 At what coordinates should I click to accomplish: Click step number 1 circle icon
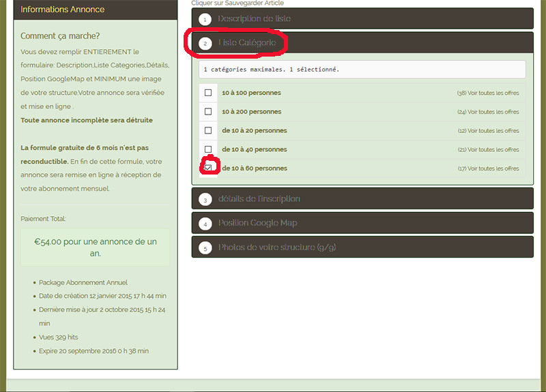pos(205,19)
